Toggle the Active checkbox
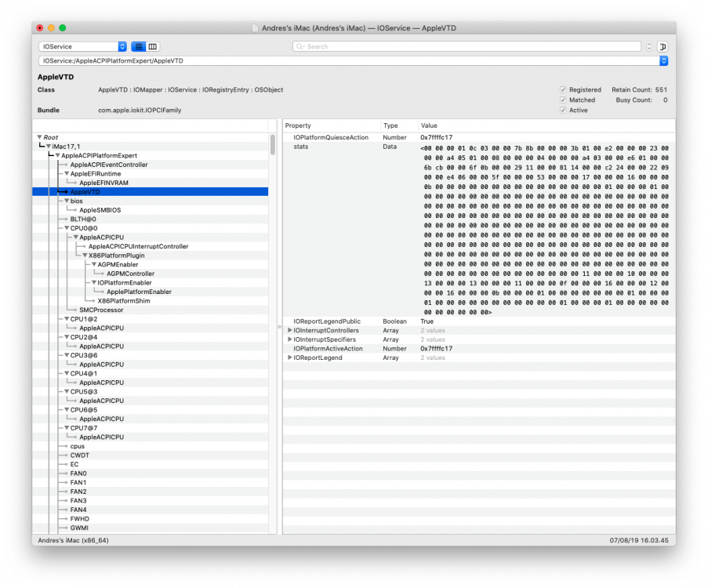This screenshot has width=708, height=588. click(563, 111)
